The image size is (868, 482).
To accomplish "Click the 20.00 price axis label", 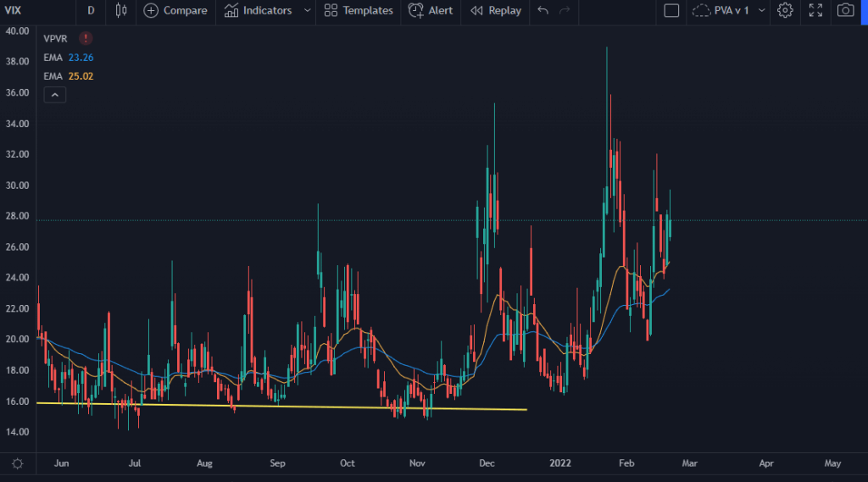I will coord(17,339).
